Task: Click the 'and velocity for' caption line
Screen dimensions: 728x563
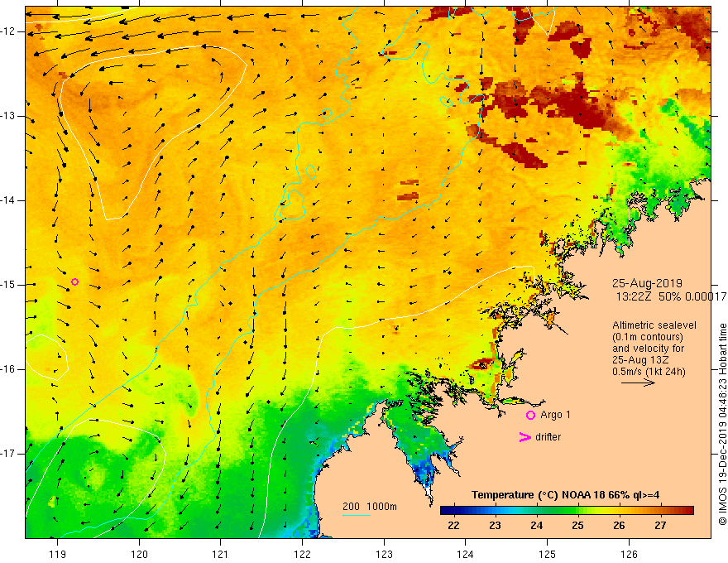Action: coord(648,349)
